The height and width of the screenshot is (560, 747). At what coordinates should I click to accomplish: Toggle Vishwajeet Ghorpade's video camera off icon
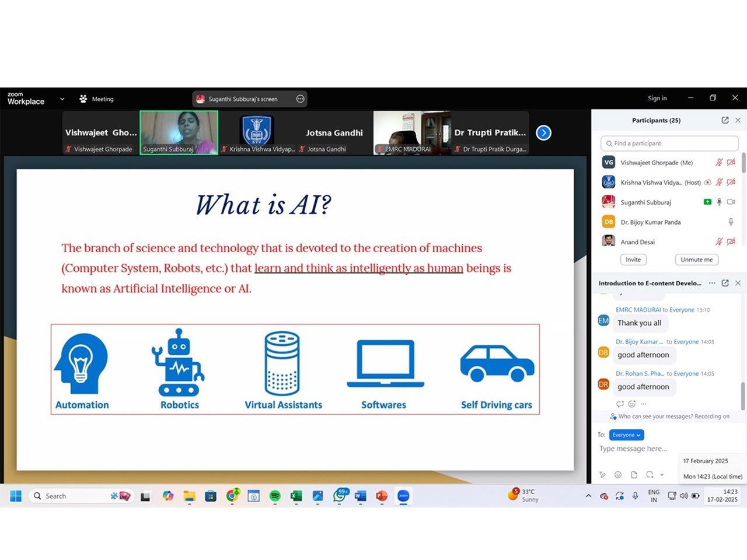731,163
